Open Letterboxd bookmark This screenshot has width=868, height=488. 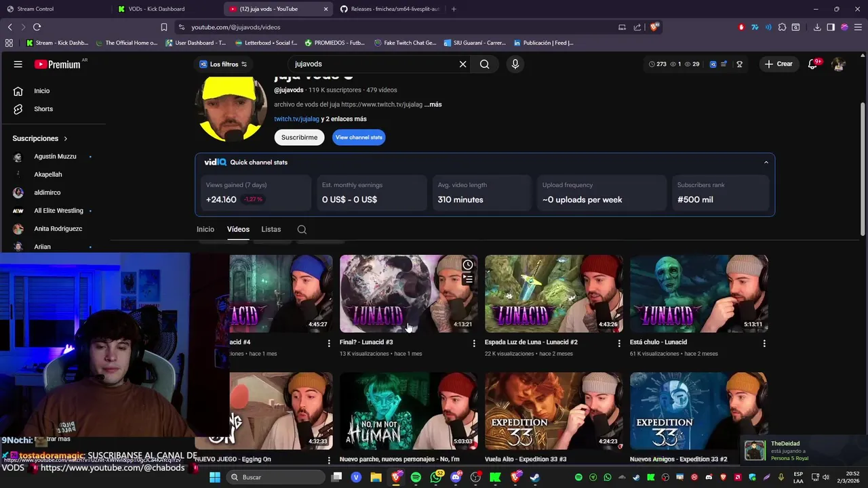tap(266, 43)
